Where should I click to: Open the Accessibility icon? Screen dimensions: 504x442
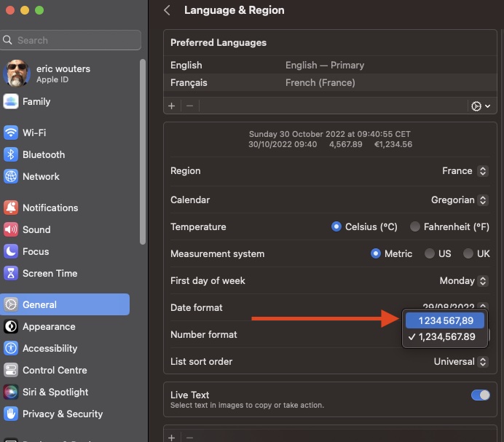[x=11, y=348]
